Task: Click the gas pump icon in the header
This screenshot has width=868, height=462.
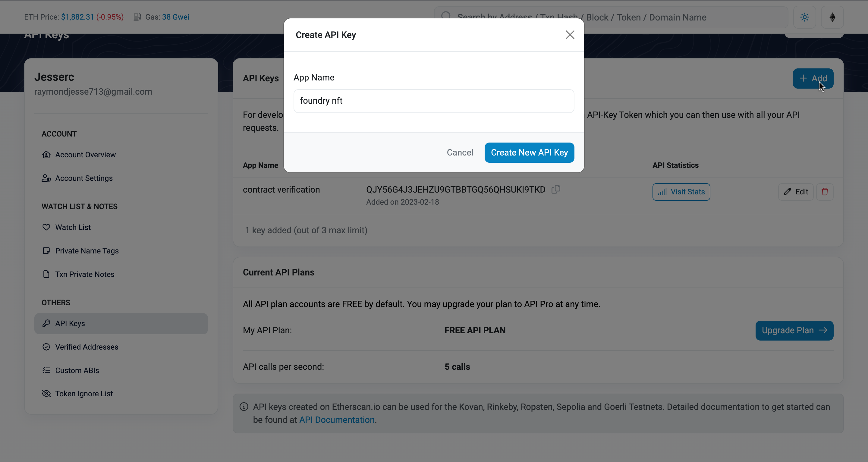Action: point(137,17)
